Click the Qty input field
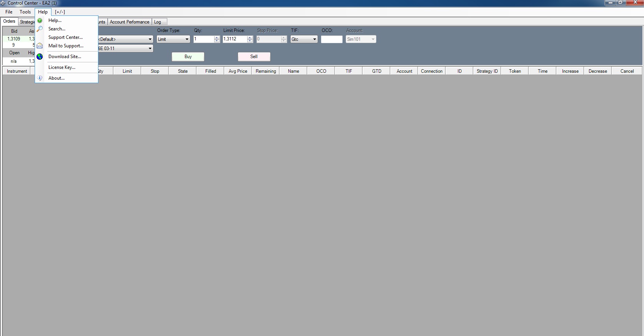This screenshot has width=644, height=336. 204,39
